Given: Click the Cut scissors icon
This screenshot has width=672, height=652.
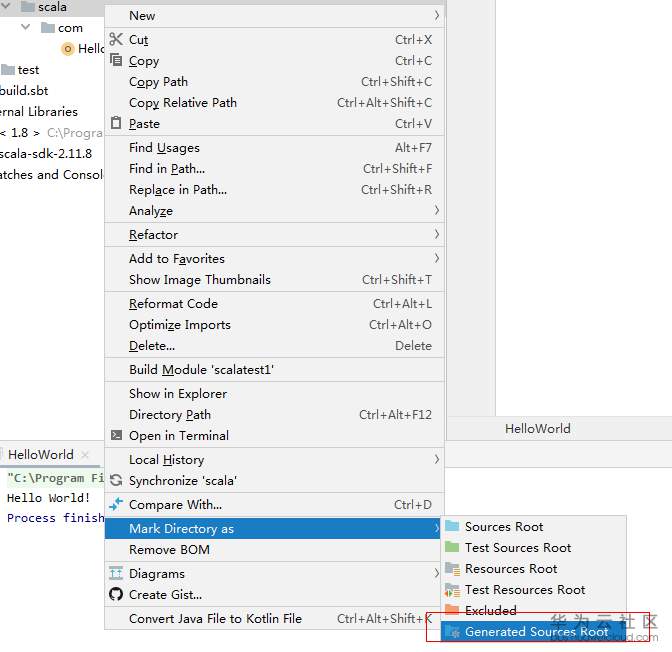Looking at the screenshot, I should click(116, 39).
